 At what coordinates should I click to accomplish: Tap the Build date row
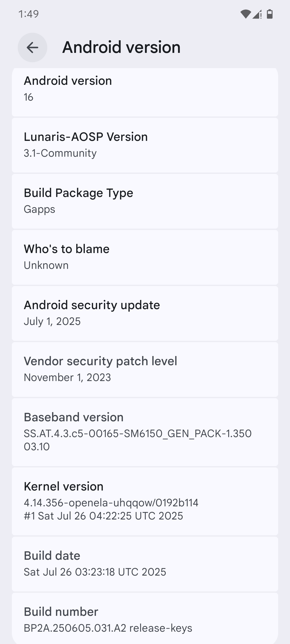coord(145,564)
